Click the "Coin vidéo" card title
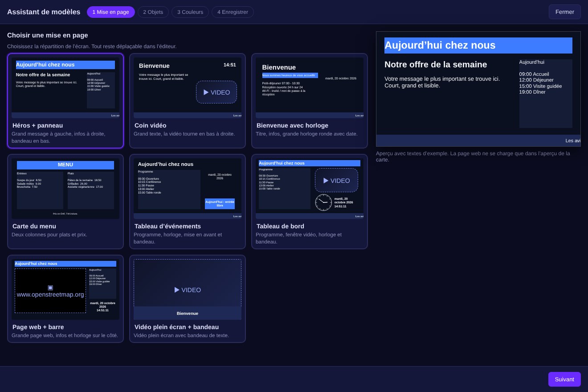588x392 pixels. [x=151, y=125]
